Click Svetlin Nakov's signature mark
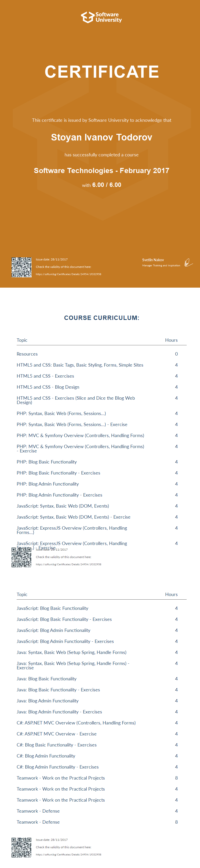Image resolution: width=200 pixels, height=868 pixels. click(188, 263)
